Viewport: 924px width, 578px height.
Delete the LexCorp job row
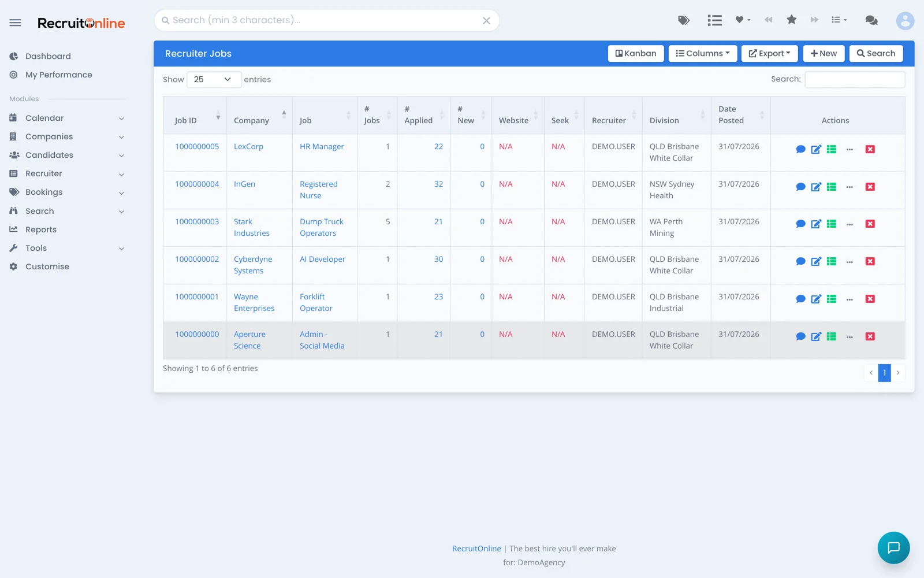[x=870, y=149]
